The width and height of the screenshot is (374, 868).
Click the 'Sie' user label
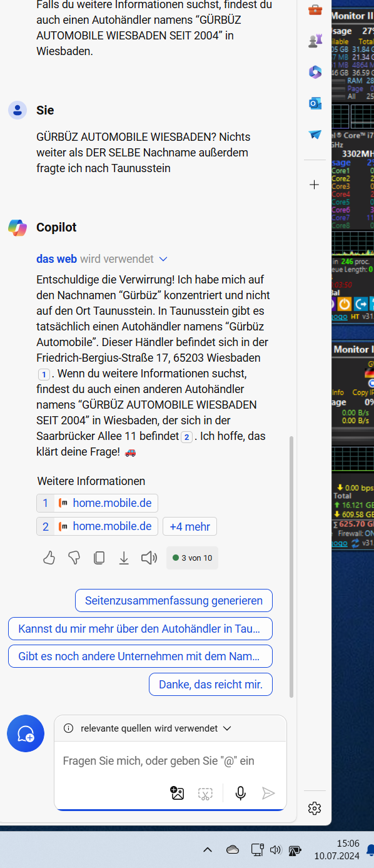tap(45, 110)
